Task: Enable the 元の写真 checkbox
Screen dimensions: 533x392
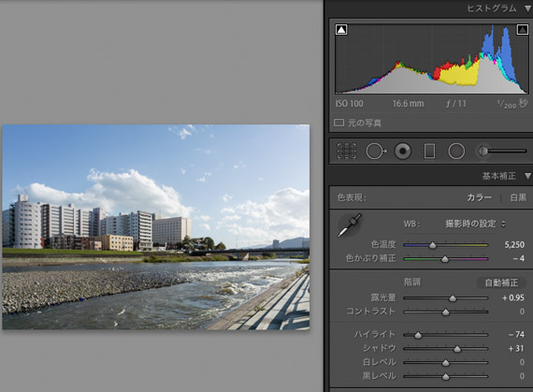Action: click(339, 123)
